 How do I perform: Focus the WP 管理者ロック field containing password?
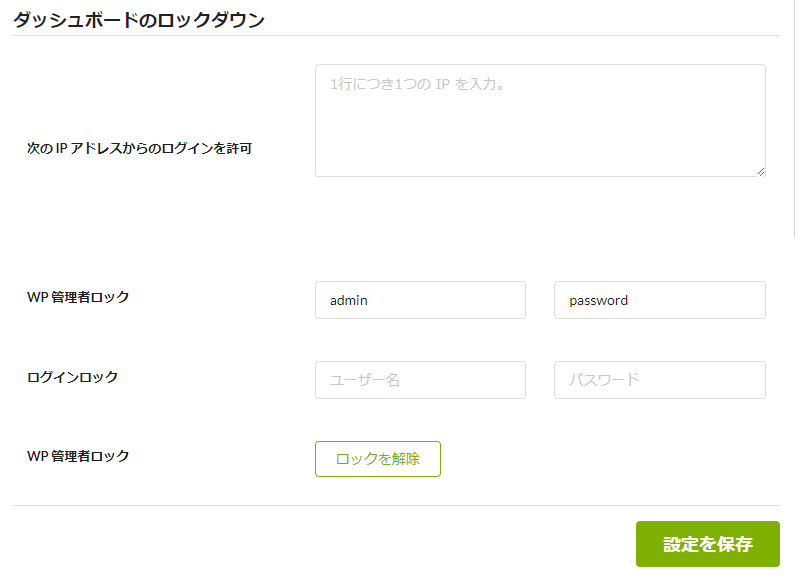point(660,300)
